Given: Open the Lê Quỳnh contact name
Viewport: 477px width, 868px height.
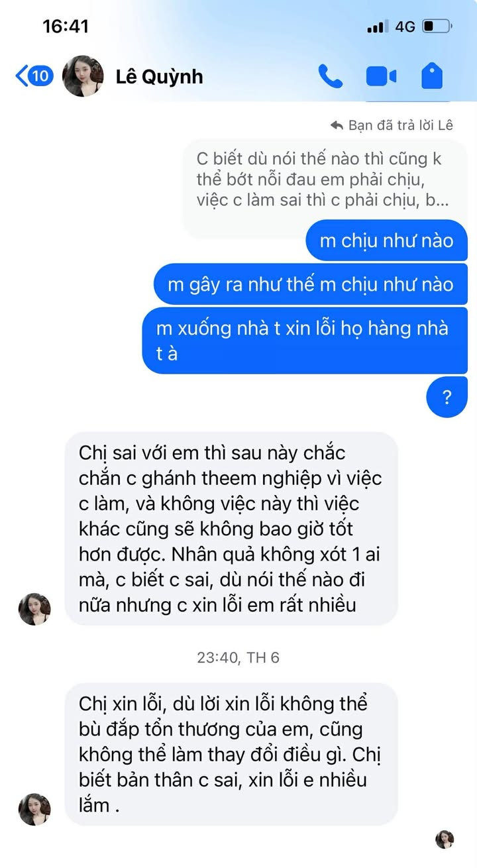Looking at the screenshot, I should pos(159,77).
